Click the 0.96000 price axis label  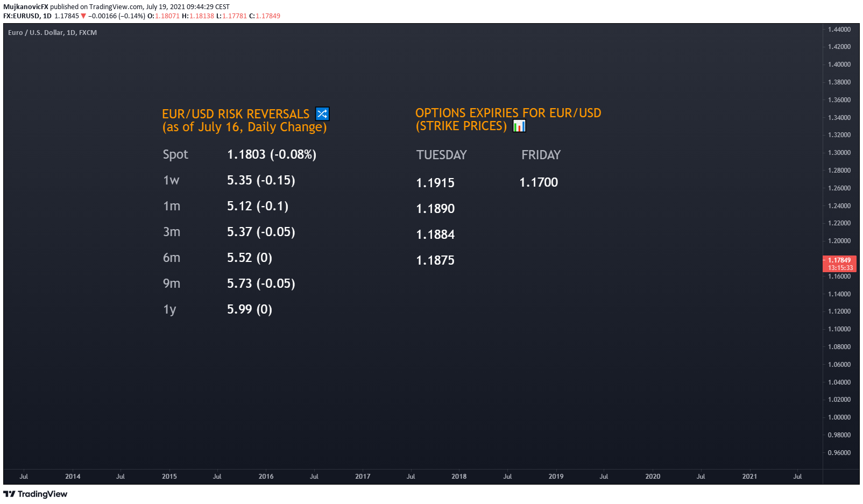(839, 453)
